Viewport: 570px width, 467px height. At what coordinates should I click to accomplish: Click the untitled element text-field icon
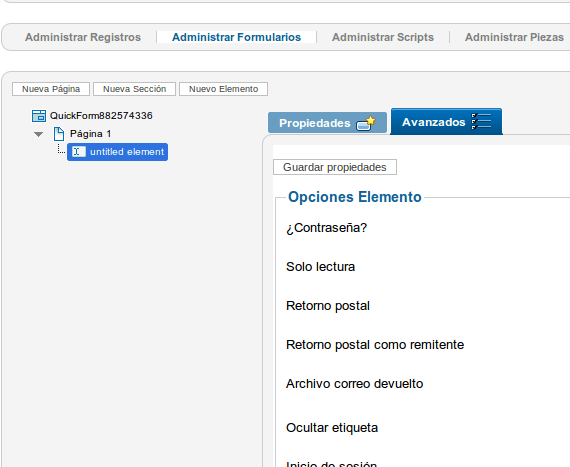click(x=79, y=152)
